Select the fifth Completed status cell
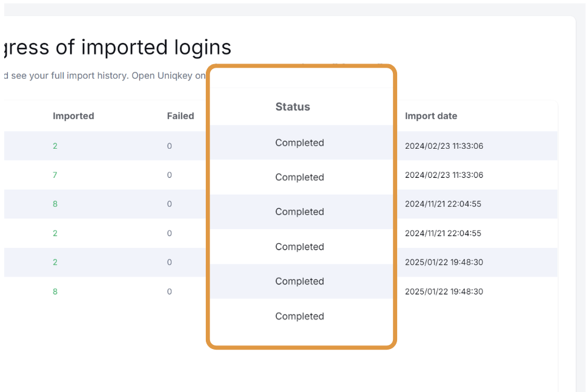 [300, 281]
